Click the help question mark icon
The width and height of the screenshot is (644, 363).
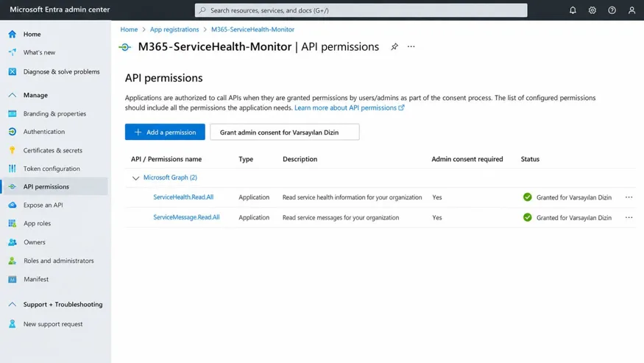(x=612, y=10)
